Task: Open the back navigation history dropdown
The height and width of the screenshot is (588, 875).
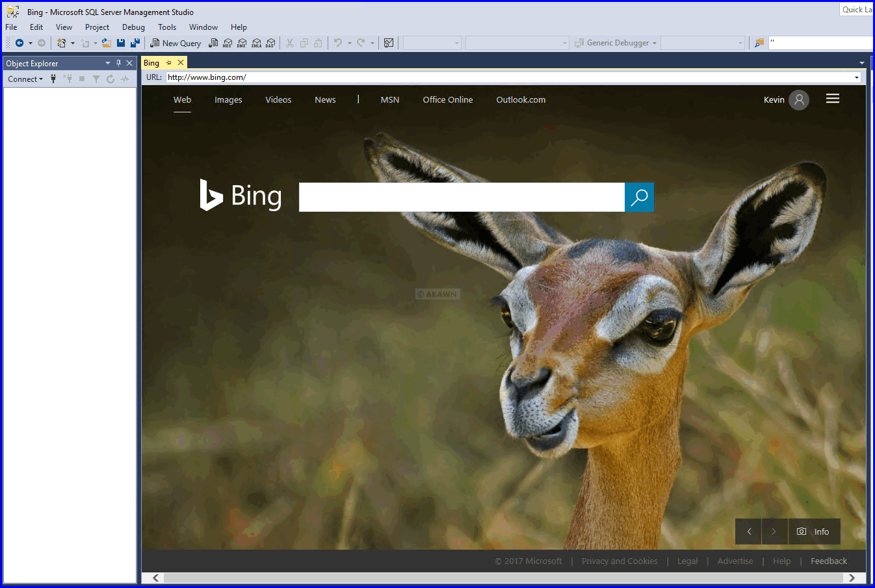Action: [30, 43]
